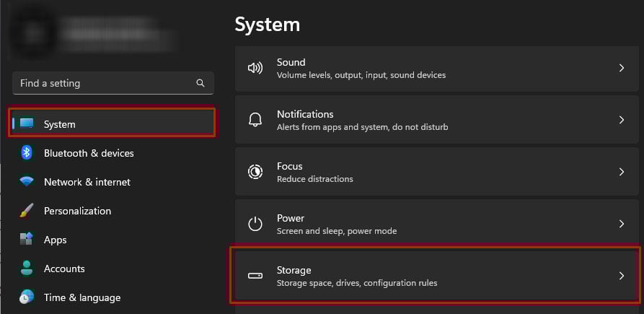Open the Focus row chevron
The image size is (644, 314).
(x=621, y=172)
